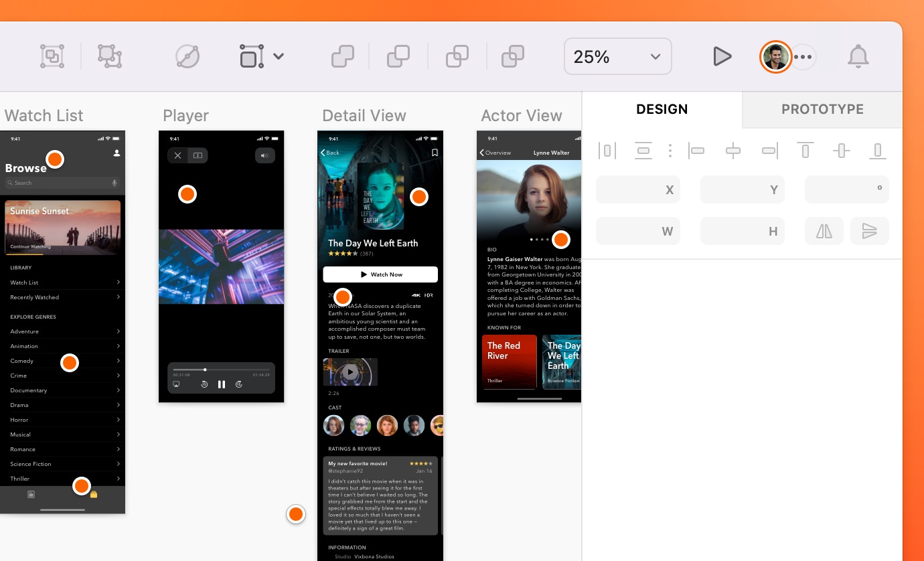Click the Group layers toolbar icon
Screen dimensions: 924x561
coord(52,57)
